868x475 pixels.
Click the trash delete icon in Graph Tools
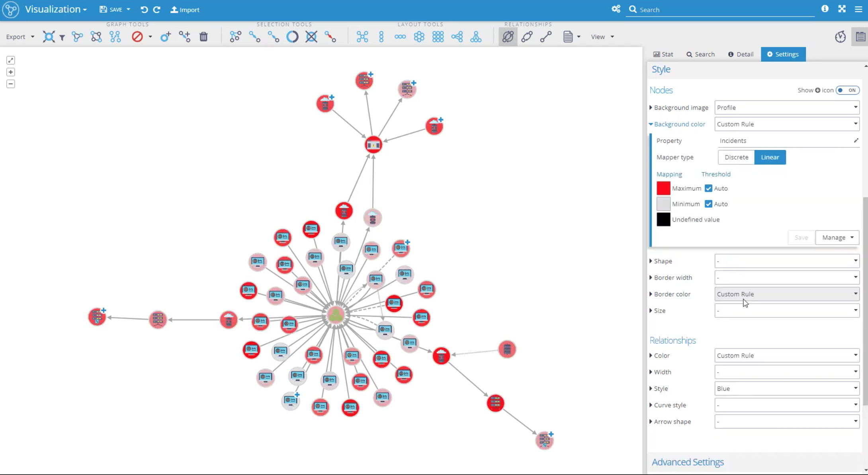[203, 37]
